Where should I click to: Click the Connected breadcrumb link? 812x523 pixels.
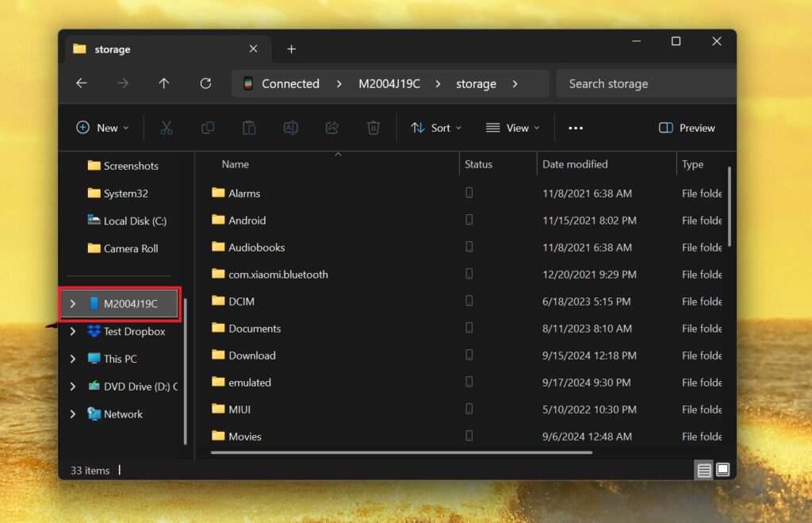(x=291, y=83)
